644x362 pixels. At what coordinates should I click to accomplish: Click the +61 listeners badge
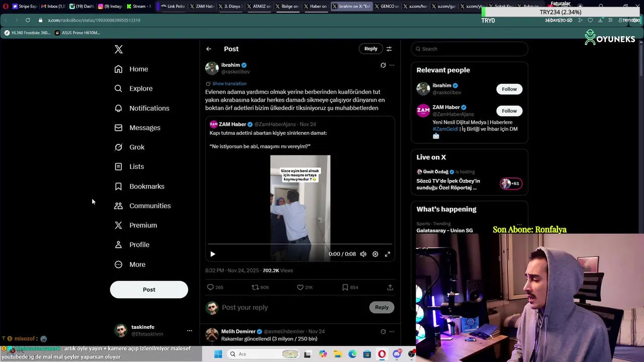[x=511, y=184]
